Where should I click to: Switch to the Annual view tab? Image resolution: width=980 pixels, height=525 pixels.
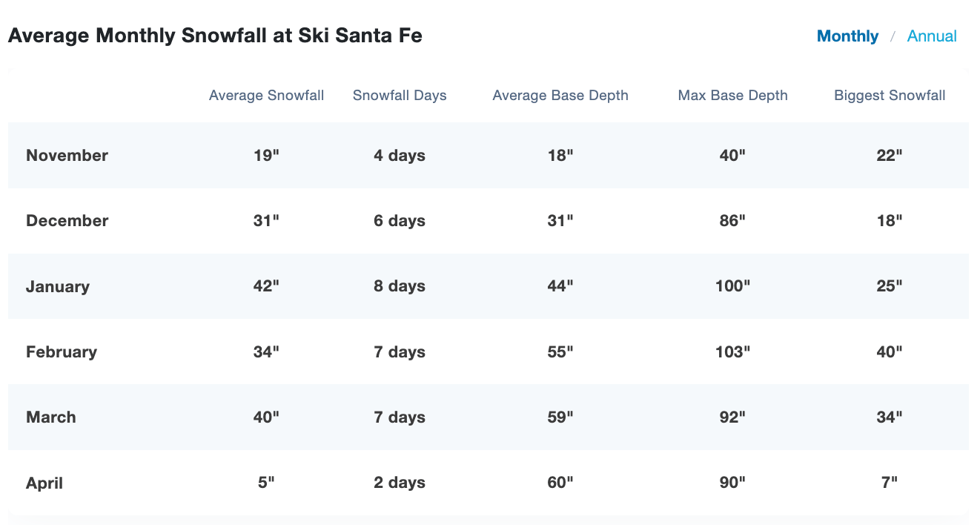tap(932, 36)
